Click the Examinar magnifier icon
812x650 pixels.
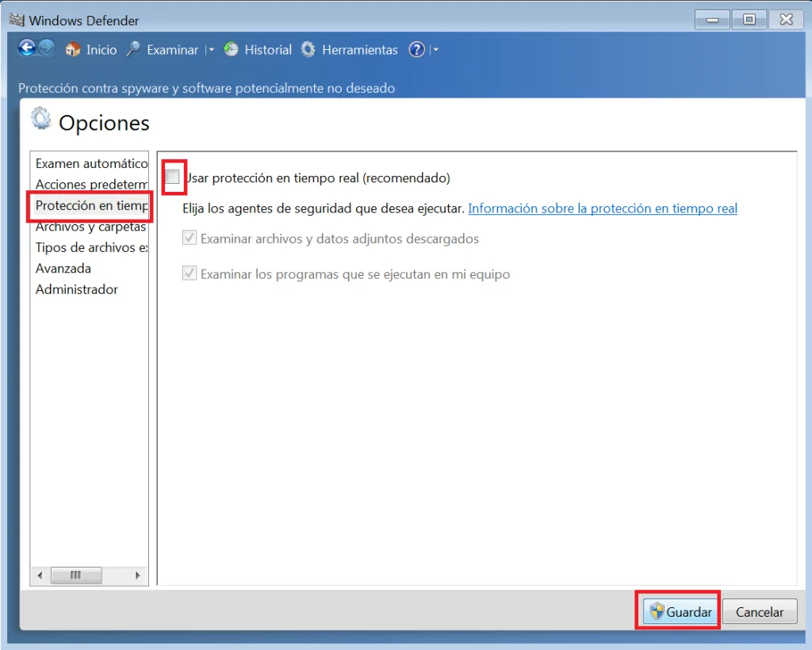point(133,49)
